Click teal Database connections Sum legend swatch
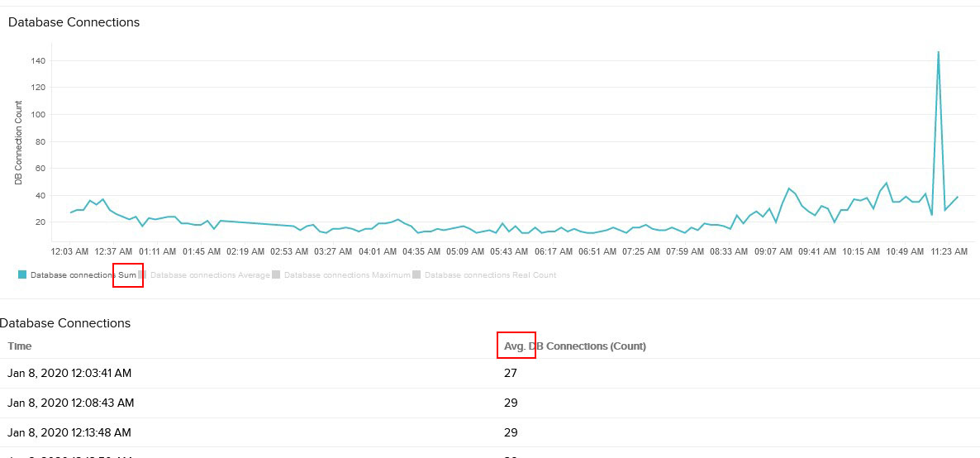This screenshot has height=458, width=980. (x=22, y=274)
